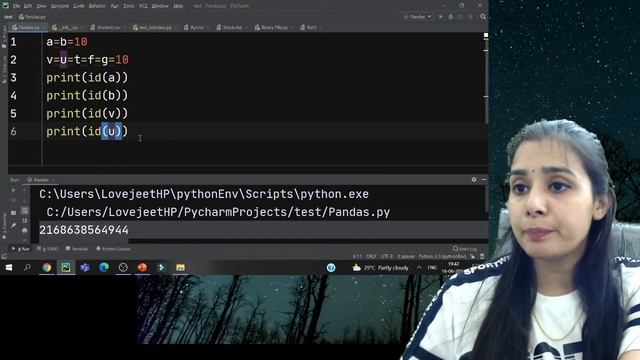Screen dimensions: 640x360
Task: Open the Edit menu
Action: tap(28, 6)
